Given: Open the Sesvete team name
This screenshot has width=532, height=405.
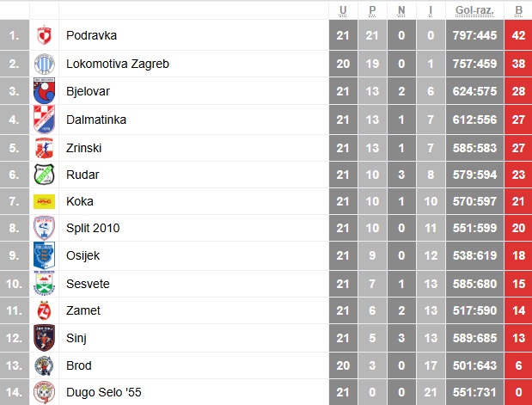Looking at the screenshot, I should 88,284.
